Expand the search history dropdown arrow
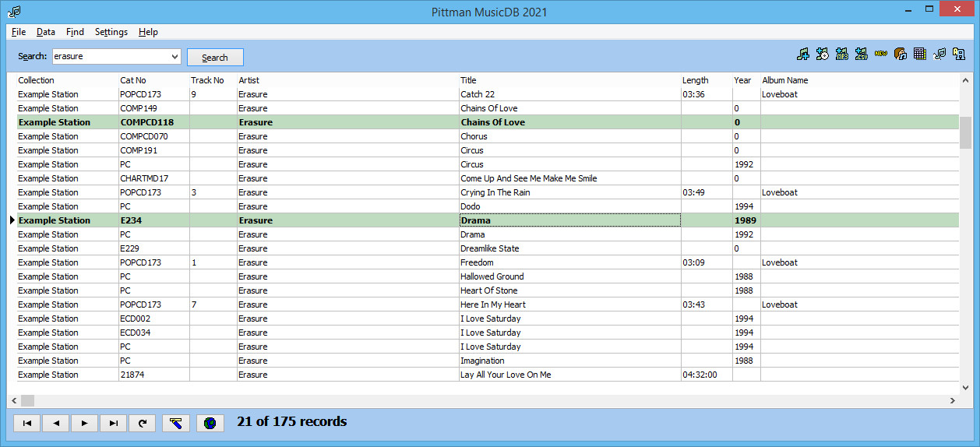This screenshot has width=980, height=447. (x=174, y=57)
